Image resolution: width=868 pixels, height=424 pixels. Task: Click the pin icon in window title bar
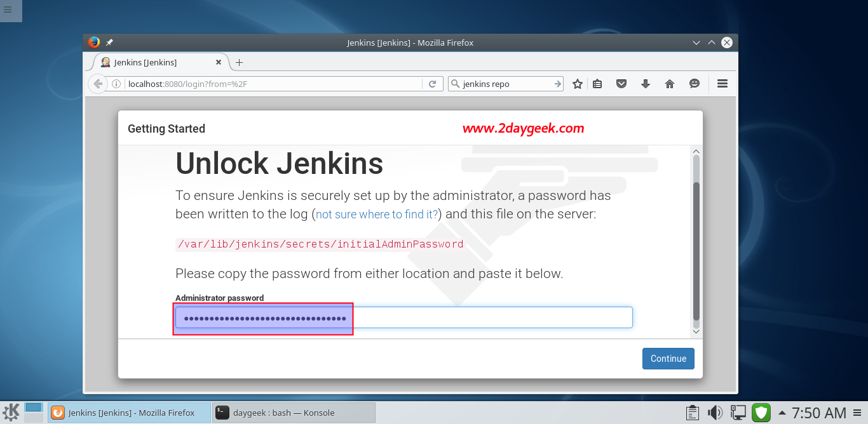coord(109,43)
